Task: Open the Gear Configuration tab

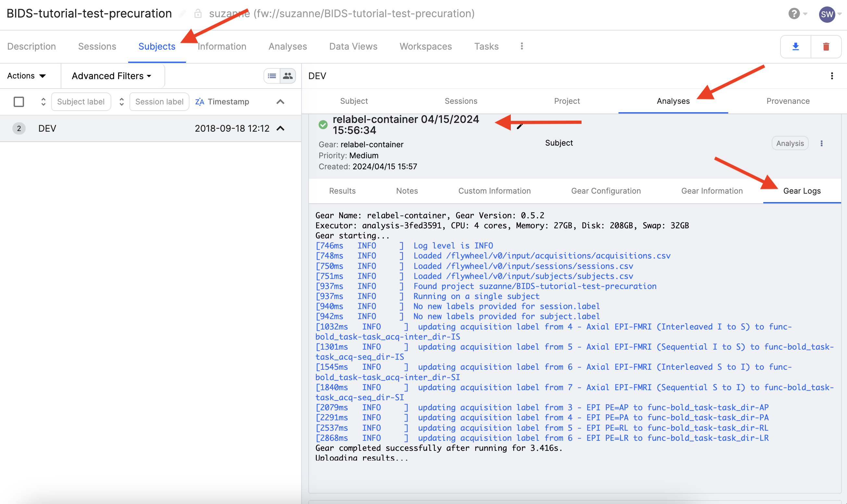Action: click(606, 191)
